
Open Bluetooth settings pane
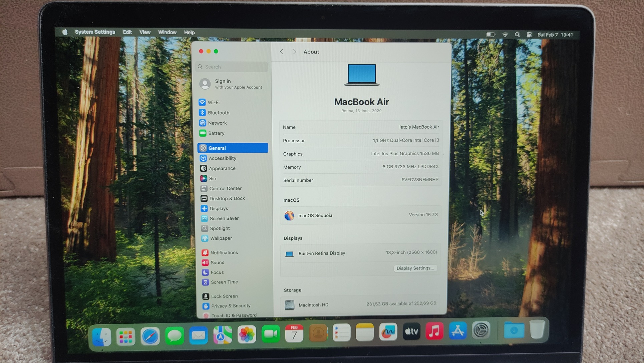point(218,113)
